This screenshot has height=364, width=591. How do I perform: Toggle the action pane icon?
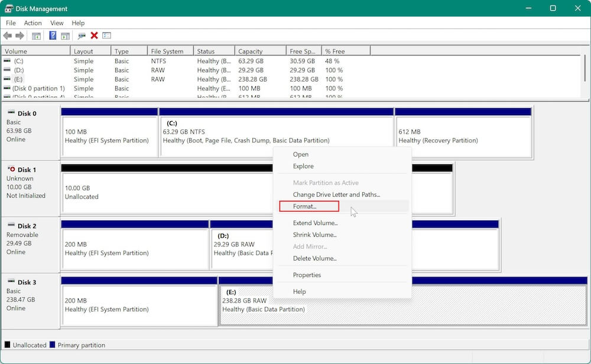(x=66, y=35)
